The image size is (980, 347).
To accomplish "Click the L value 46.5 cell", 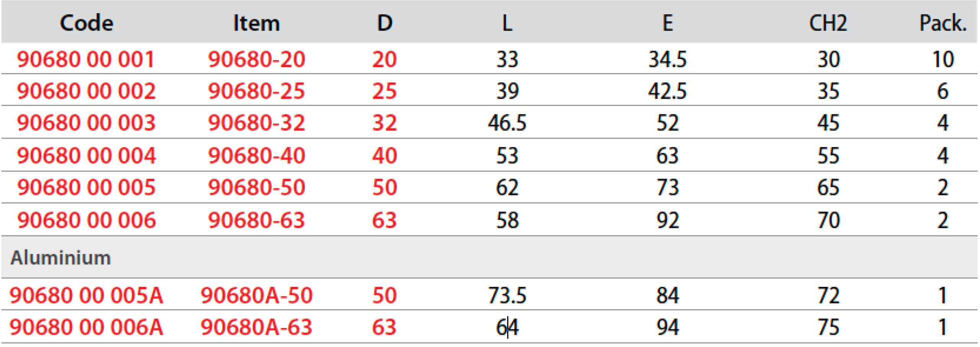I will point(507,123).
